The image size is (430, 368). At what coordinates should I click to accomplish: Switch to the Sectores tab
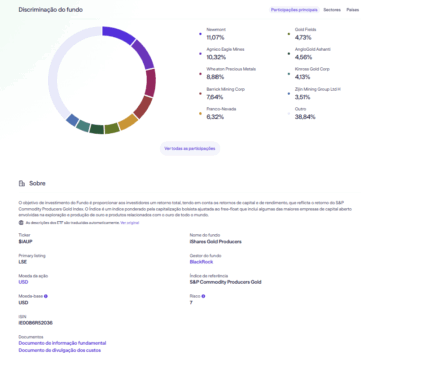coord(332,10)
